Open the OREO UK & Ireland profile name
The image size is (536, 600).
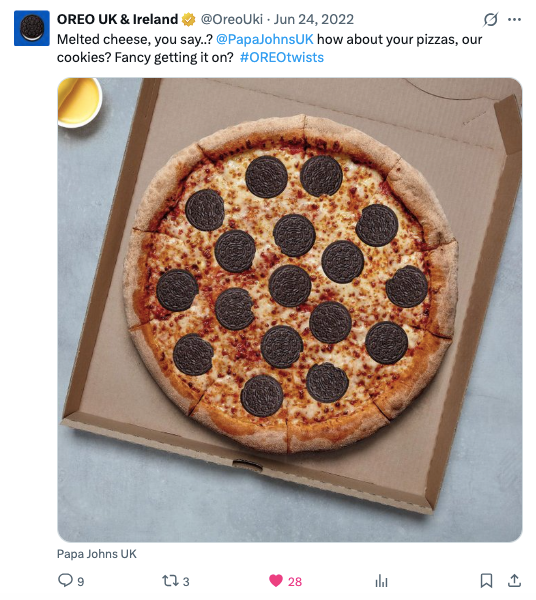click(117, 19)
